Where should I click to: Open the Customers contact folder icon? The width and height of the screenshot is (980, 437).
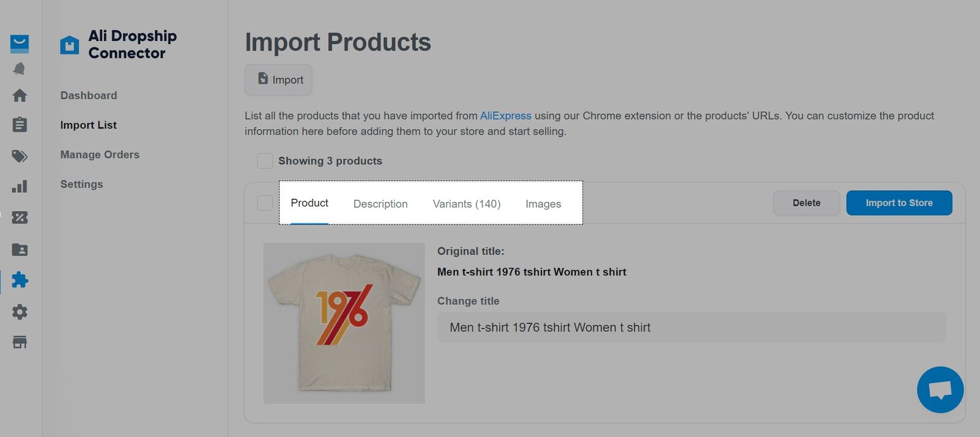tap(20, 250)
